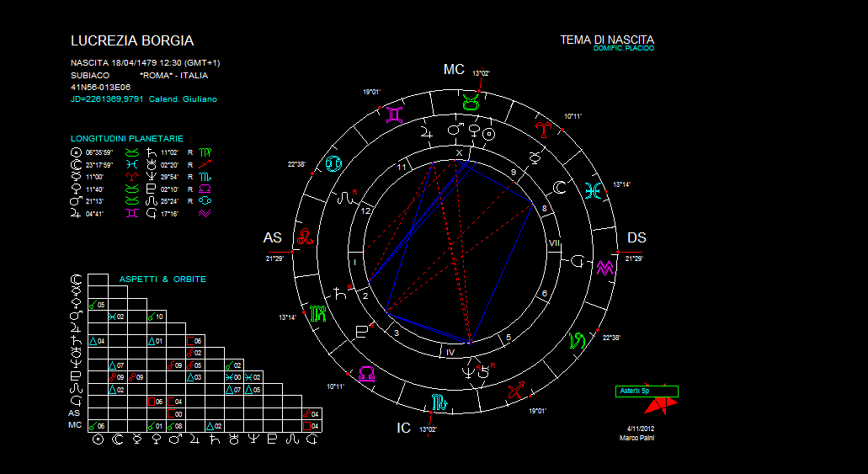Screen dimensions: 868x474
Task: Click the ASPETTI & ORBITE heading
Action: pos(162,280)
